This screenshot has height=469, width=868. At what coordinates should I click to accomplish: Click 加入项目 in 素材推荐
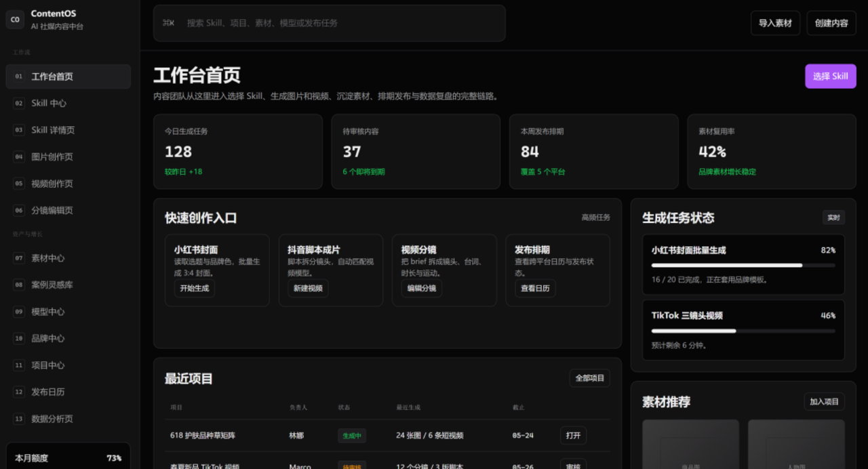click(x=825, y=402)
